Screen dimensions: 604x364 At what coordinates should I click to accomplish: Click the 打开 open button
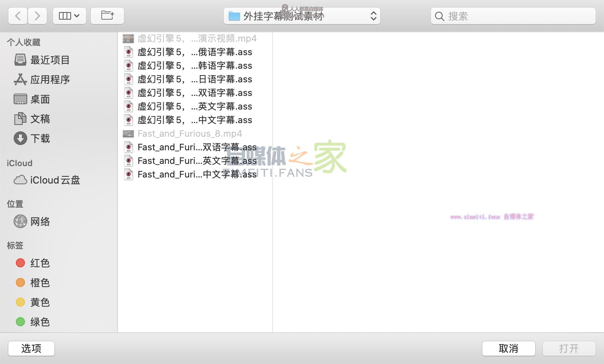569,349
